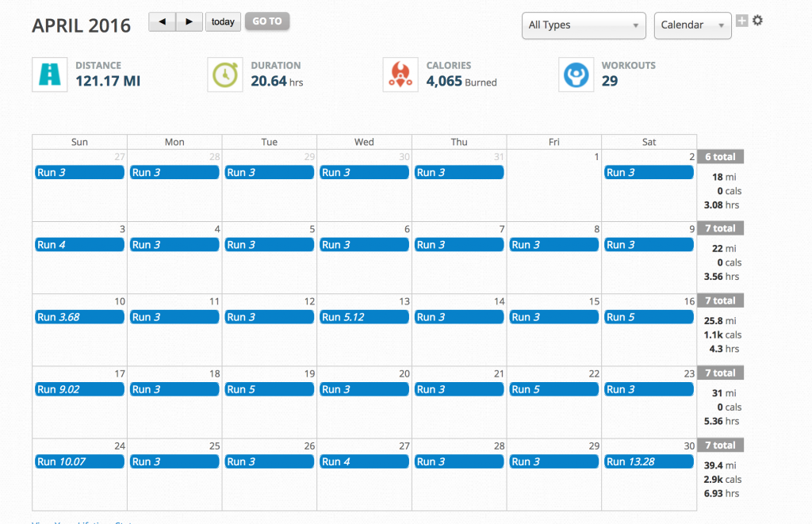
Task: Open the Run 4 workout on April 3
Action: tap(80, 245)
